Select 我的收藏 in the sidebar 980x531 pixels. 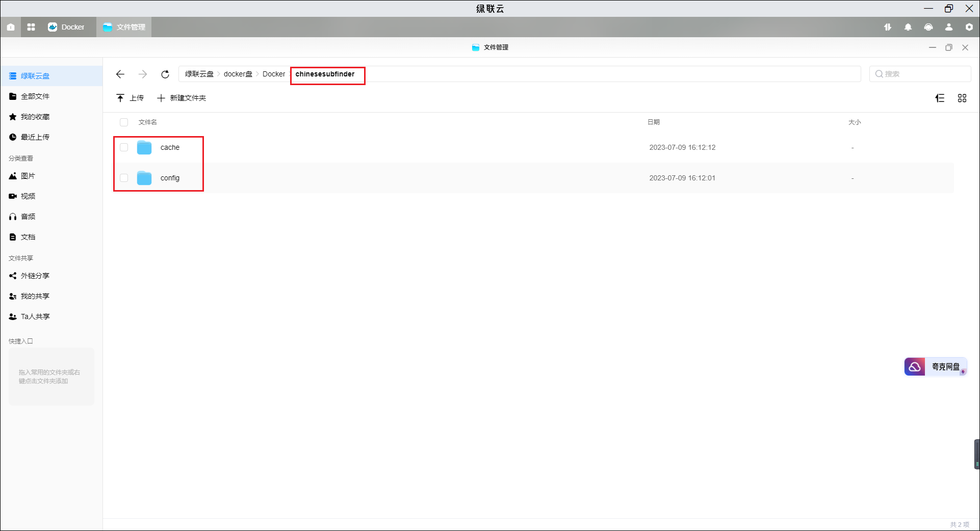point(35,117)
